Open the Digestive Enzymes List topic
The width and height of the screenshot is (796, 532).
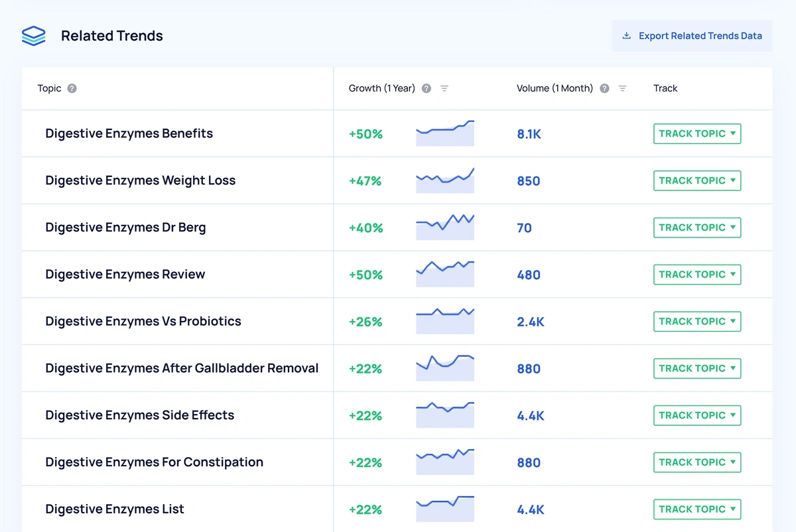click(115, 509)
